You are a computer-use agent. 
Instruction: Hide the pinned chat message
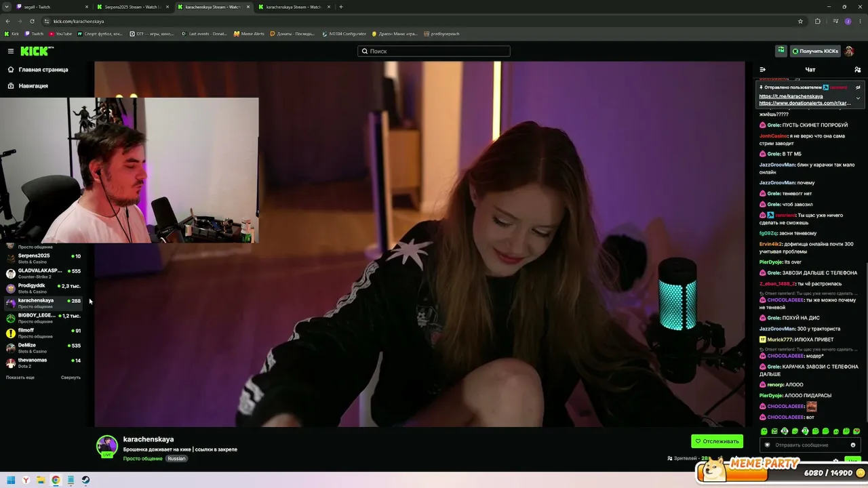point(858,87)
